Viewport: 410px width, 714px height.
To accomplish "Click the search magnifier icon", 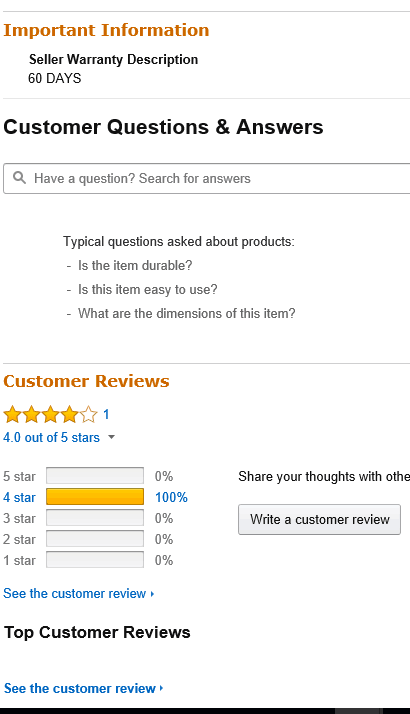I will [x=19, y=178].
